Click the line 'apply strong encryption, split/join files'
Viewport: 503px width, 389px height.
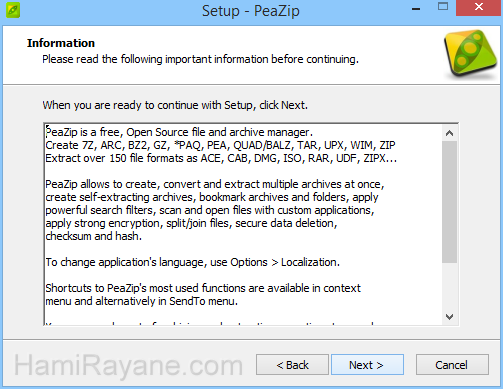(191, 223)
